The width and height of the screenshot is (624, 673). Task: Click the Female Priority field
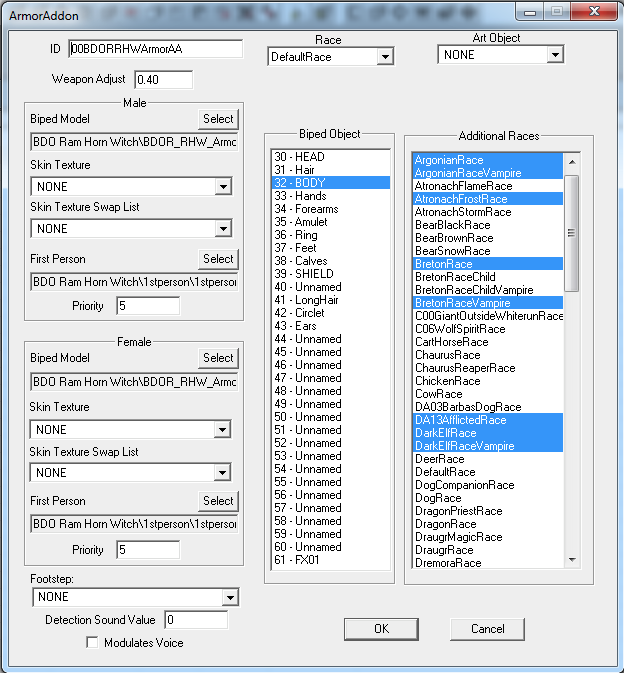point(148,550)
